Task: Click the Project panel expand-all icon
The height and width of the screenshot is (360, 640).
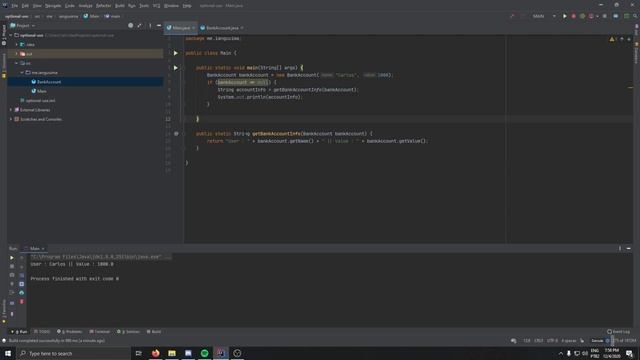Action: (x=140, y=25)
